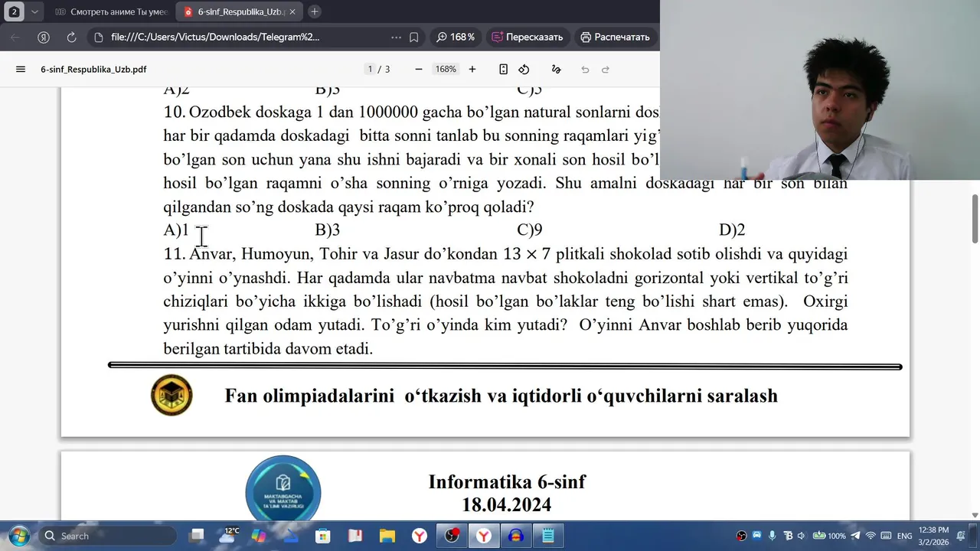The height and width of the screenshot is (551, 980).
Task: Click the undo arrow in PDF toolbar
Action: coord(585,69)
